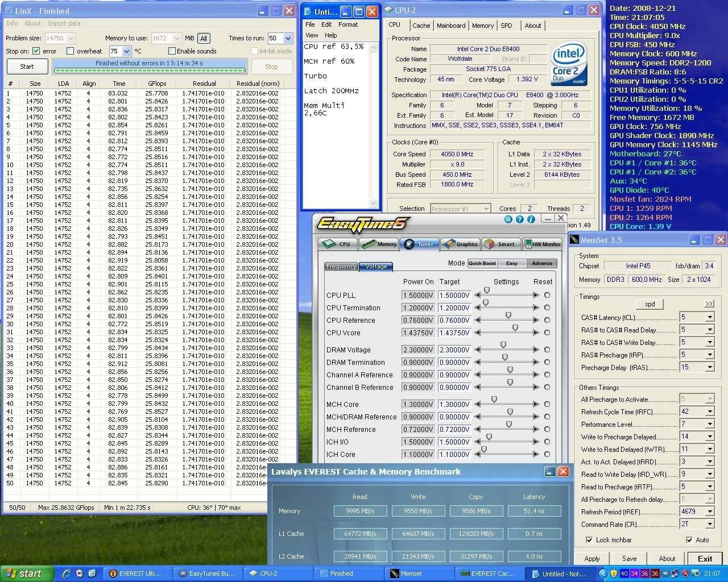The image size is (728, 582).
Task: Click the third Quick Launch icon
Action: click(x=92, y=573)
